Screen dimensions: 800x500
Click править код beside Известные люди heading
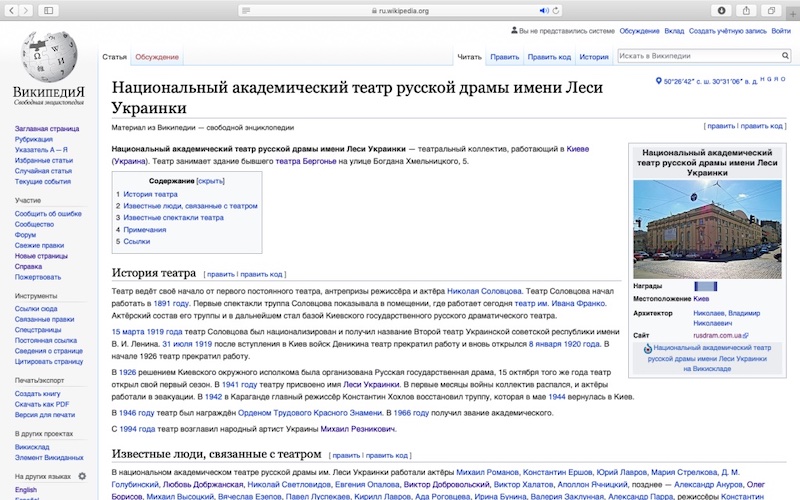pyautogui.click(x=387, y=455)
